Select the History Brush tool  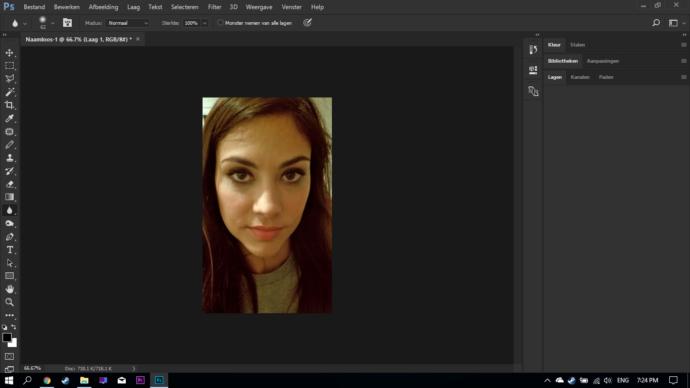(x=9, y=171)
